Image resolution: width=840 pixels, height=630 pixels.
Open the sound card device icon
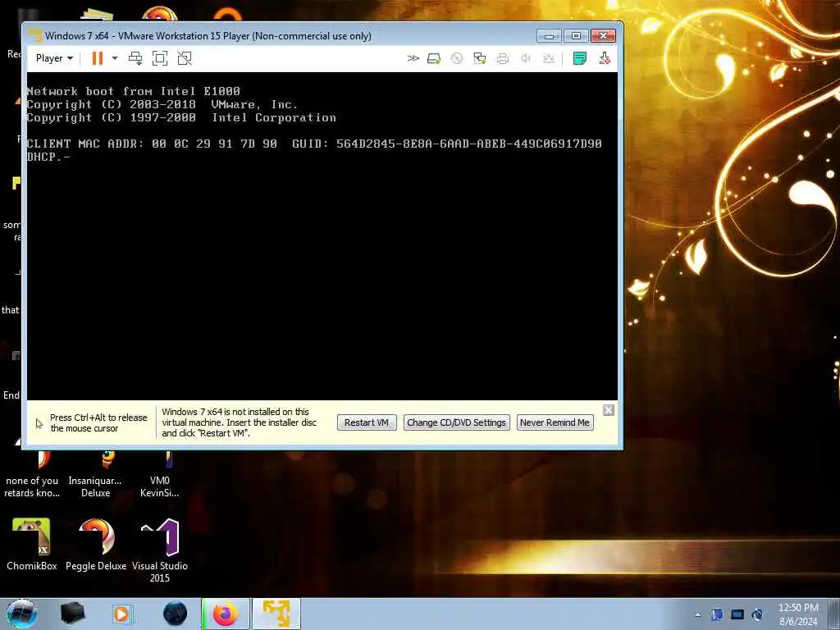526,58
